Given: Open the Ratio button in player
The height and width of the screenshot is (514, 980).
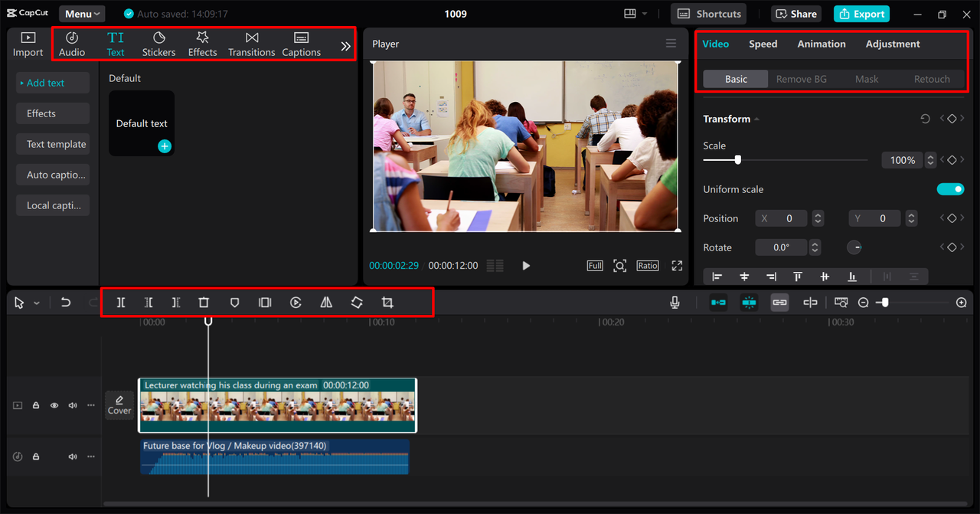Looking at the screenshot, I should pos(648,265).
